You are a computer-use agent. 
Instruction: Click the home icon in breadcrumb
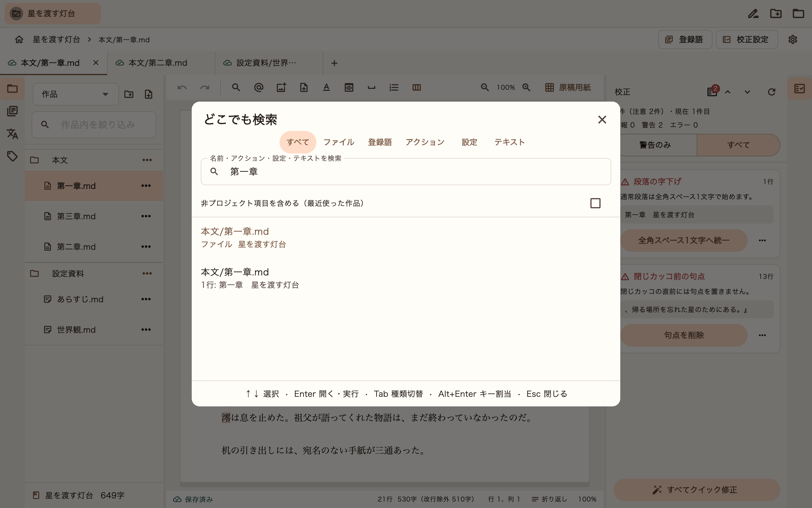pyautogui.click(x=19, y=40)
